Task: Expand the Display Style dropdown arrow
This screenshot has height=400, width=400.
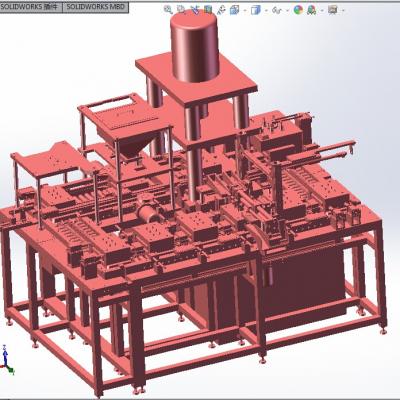Action: tap(266, 11)
